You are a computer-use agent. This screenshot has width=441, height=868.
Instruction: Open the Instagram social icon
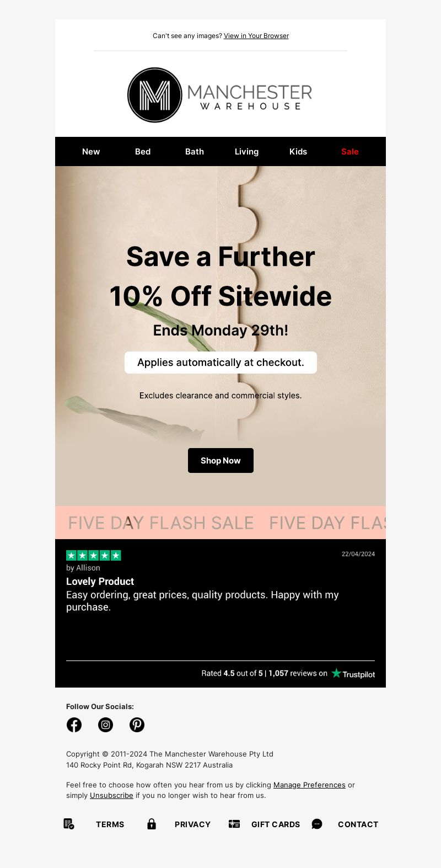(105, 725)
